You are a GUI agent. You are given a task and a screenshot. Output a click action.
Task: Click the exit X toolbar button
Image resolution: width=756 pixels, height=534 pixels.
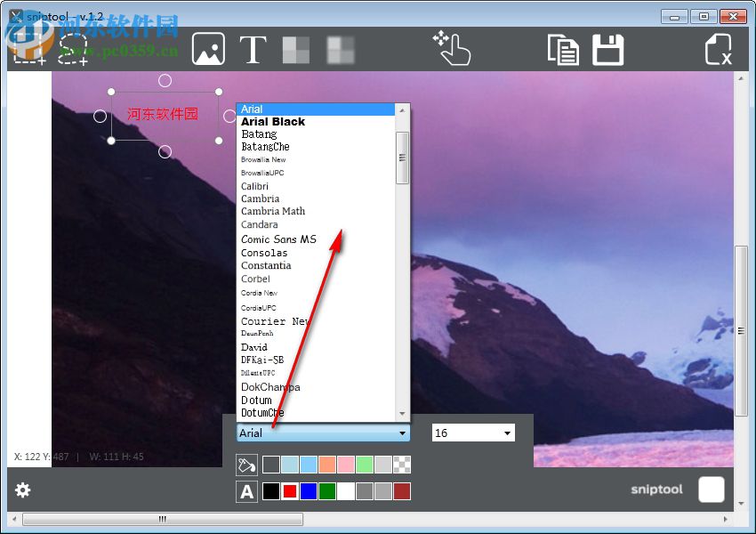tap(717, 51)
